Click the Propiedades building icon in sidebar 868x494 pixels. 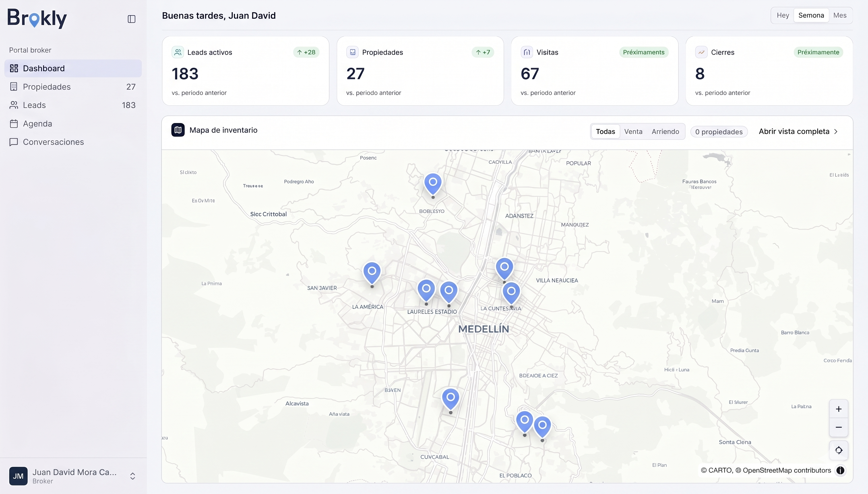click(14, 86)
